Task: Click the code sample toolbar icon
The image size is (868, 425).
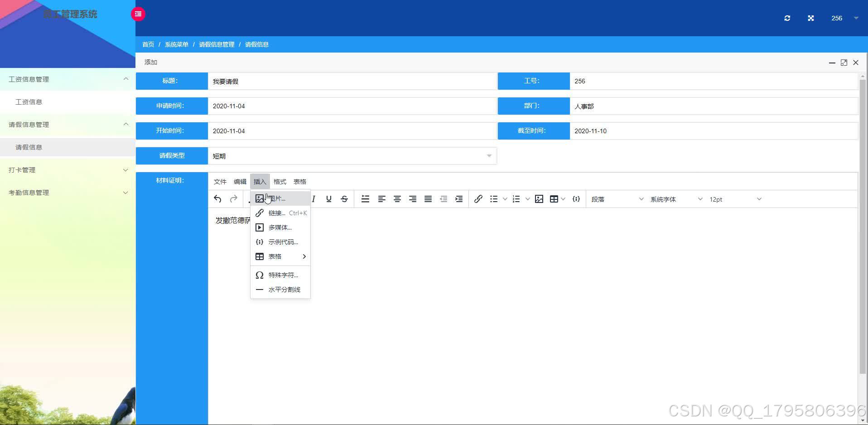Action: point(576,199)
